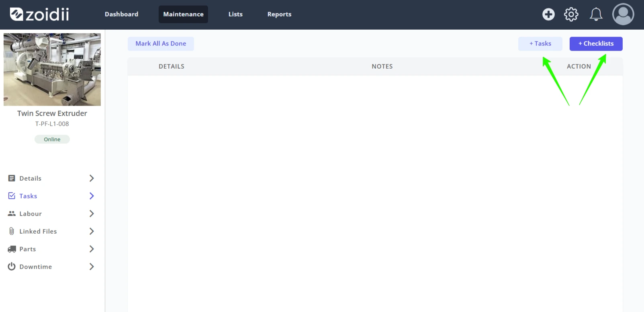The height and width of the screenshot is (312, 644).
Task: Expand the Labour section chevron
Action: tap(92, 214)
